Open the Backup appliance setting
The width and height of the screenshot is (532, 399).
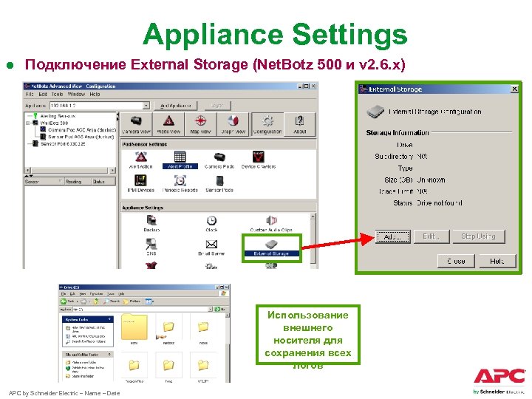coord(151,224)
